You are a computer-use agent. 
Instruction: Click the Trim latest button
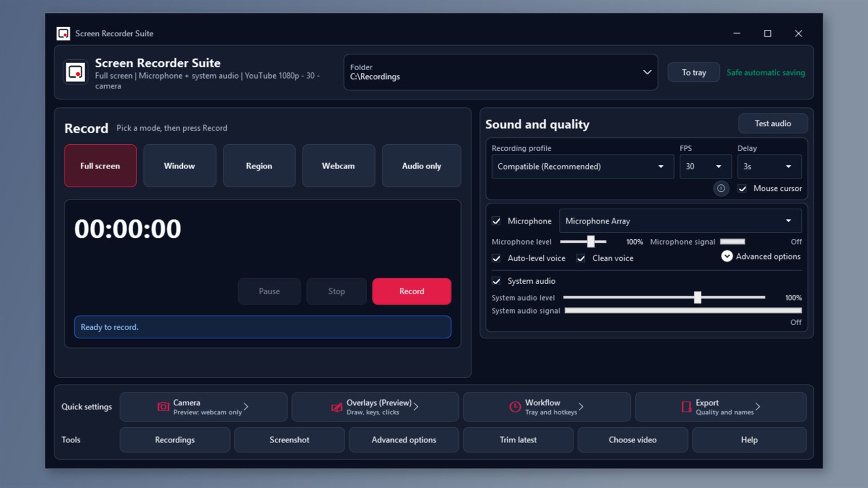pyautogui.click(x=518, y=440)
